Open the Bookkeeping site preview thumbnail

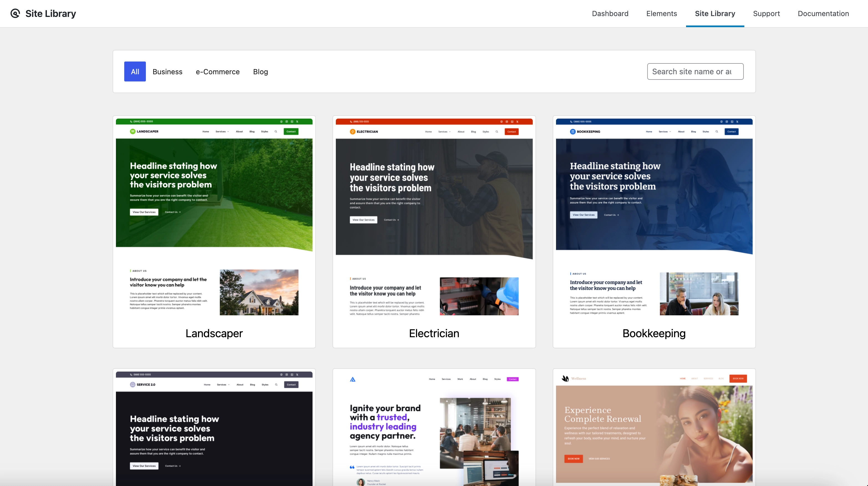(x=654, y=217)
